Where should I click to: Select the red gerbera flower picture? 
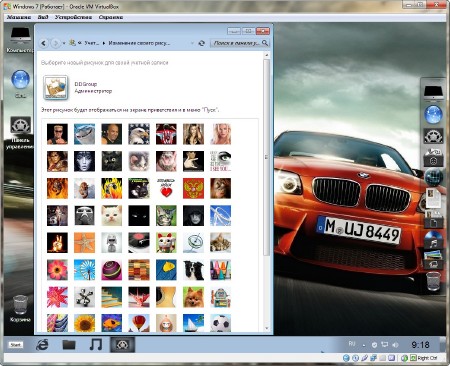tap(57, 270)
